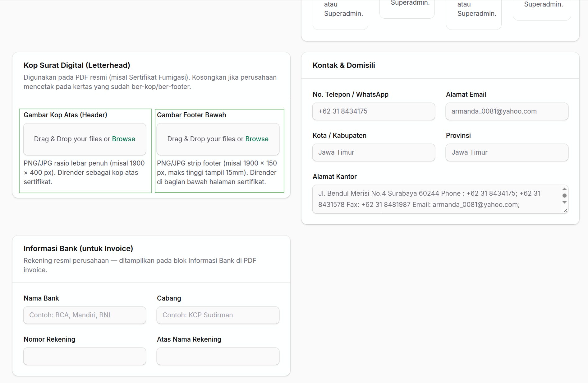
Task: Click scroll-down arrow in Alamat Kantor textarea
Action: click(x=565, y=202)
